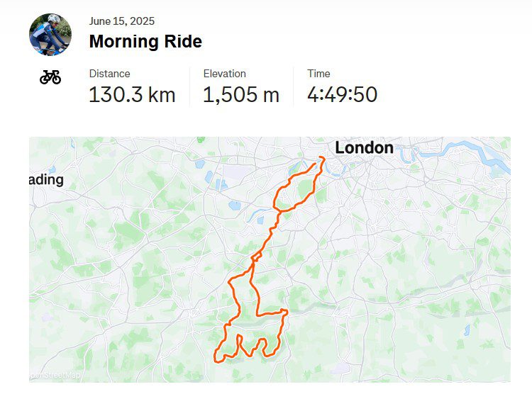532x394 pixels.
Task: Click the route's northern end near London
Action: click(321, 158)
